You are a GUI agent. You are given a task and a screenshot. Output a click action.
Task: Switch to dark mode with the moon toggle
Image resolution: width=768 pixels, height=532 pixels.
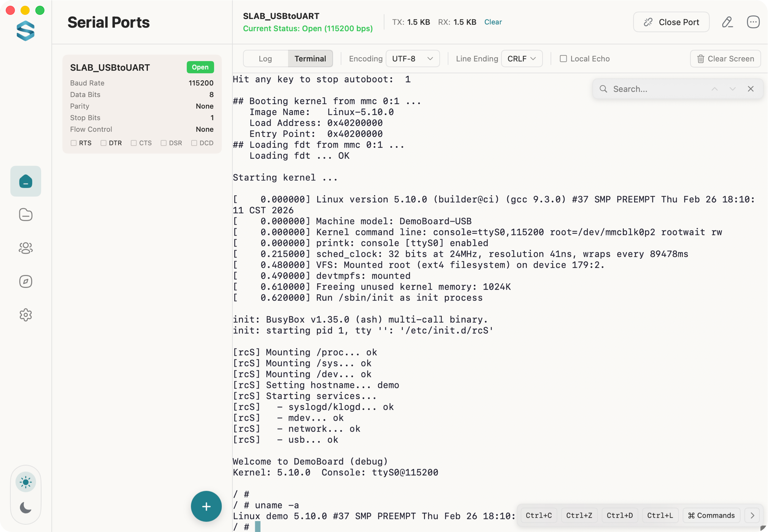[25, 507]
